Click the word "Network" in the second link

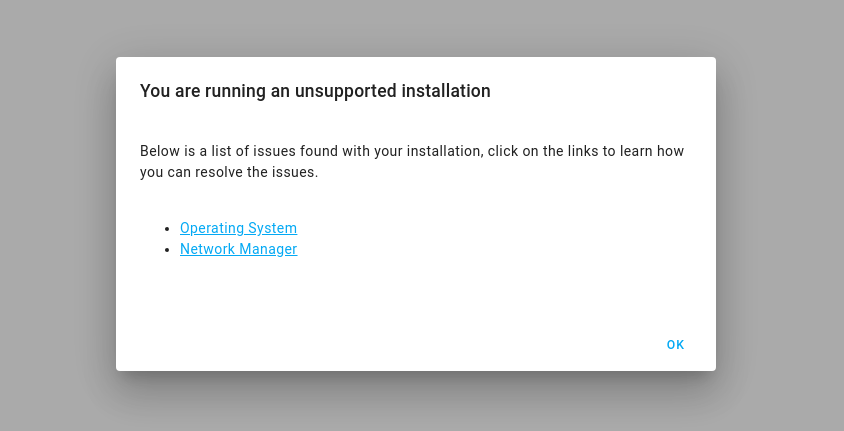[206, 249]
